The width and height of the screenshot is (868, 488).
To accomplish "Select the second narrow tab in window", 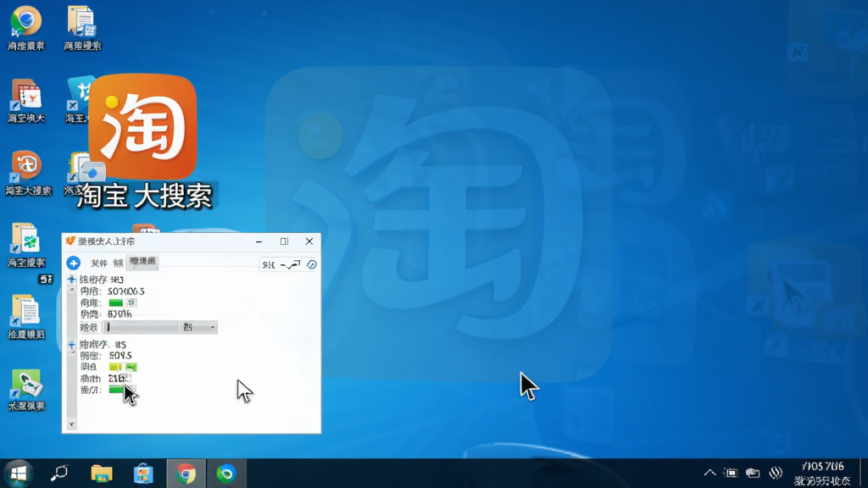I will click(118, 263).
